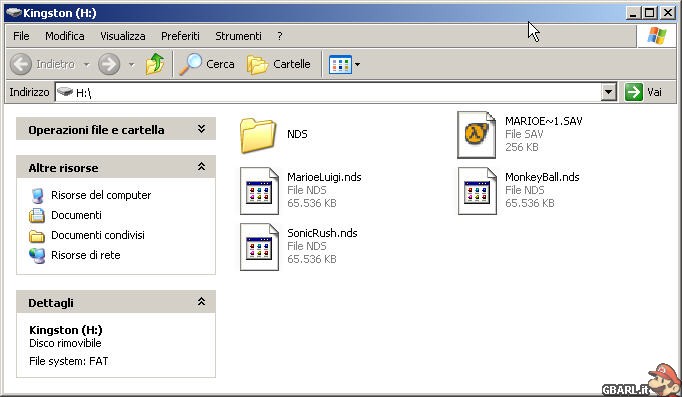Screen dimensions: 682x397
Task: Click the Risorse di rete icon
Action: coord(37,256)
